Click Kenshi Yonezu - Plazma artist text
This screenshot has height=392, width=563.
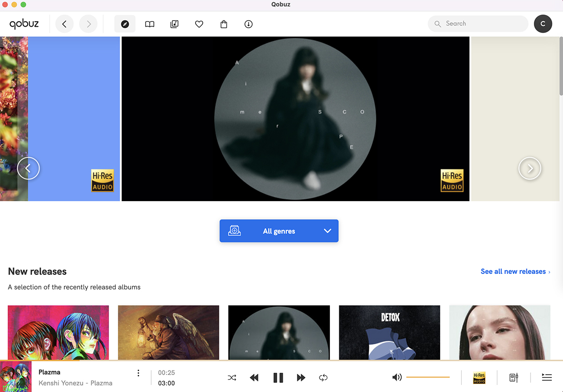76,383
